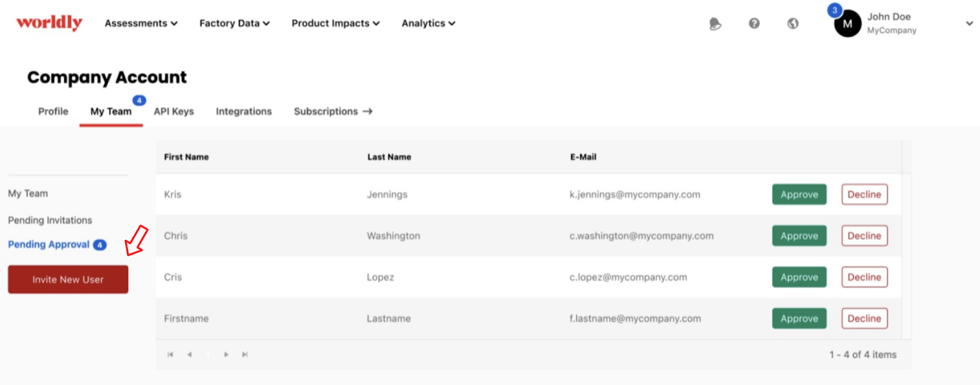Click the worldly logo
Viewport: 980px width, 385px height.
[x=49, y=23]
